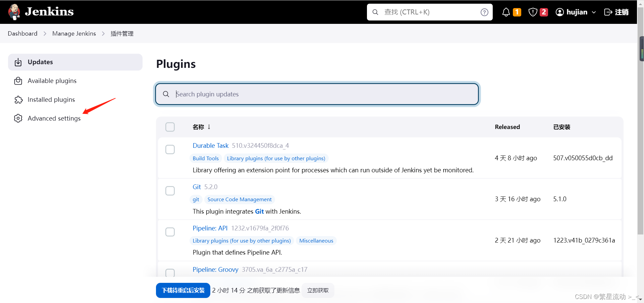Screen dimensions: 644x303
Task: Go to Dashboard breadcrumb
Action: (x=22, y=34)
